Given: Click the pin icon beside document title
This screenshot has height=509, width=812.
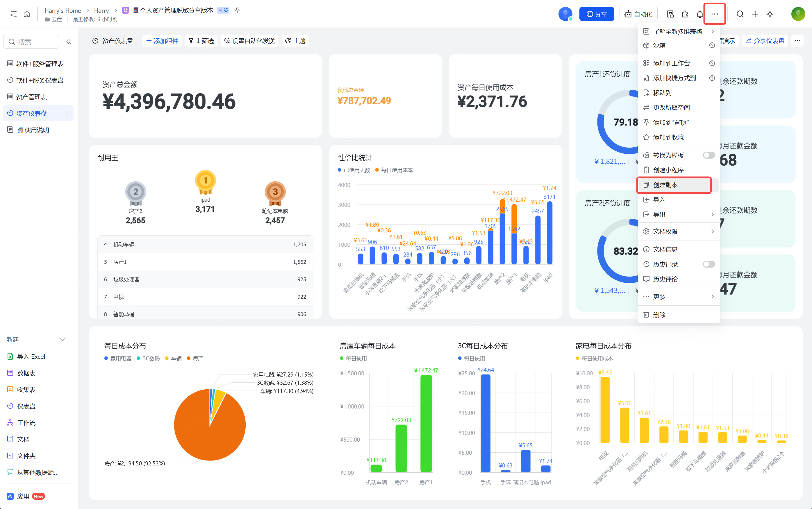Looking at the screenshot, I should (238, 10).
